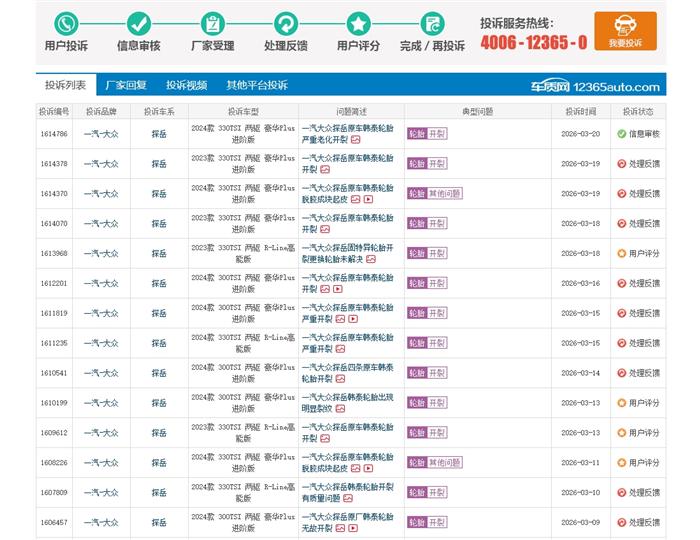Click 其他问题 tag in row 1608226
This screenshot has height=540, width=700.
[x=446, y=463]
